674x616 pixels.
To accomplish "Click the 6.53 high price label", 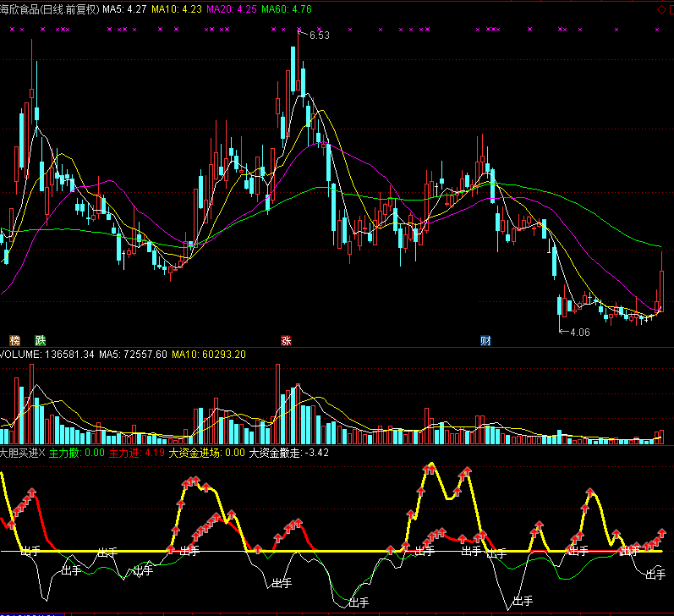I will tap(319, 36).
